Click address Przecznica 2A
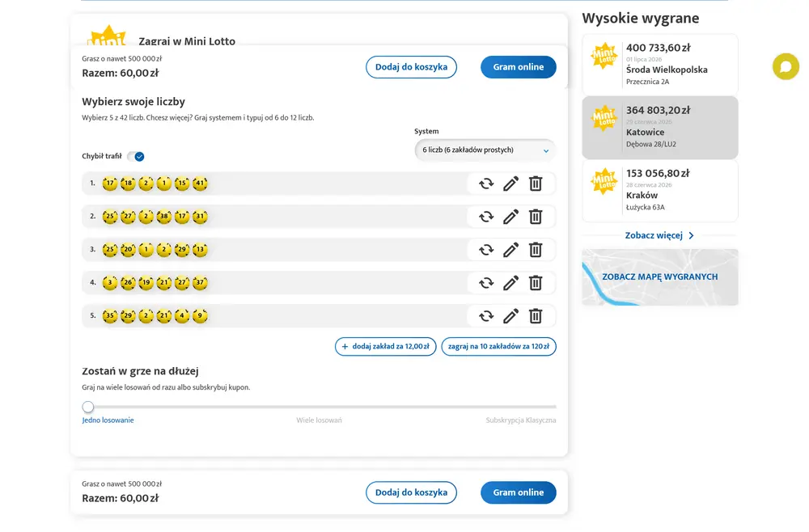 point(647,82)
